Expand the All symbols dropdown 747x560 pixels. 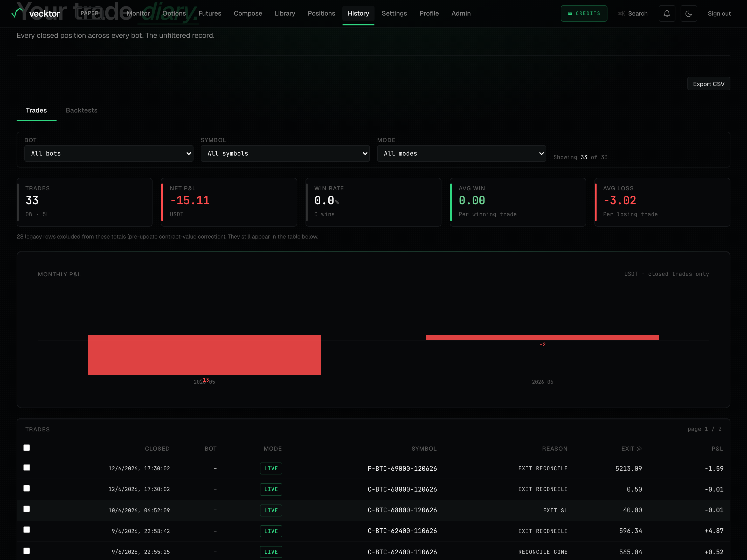[285, 153]
